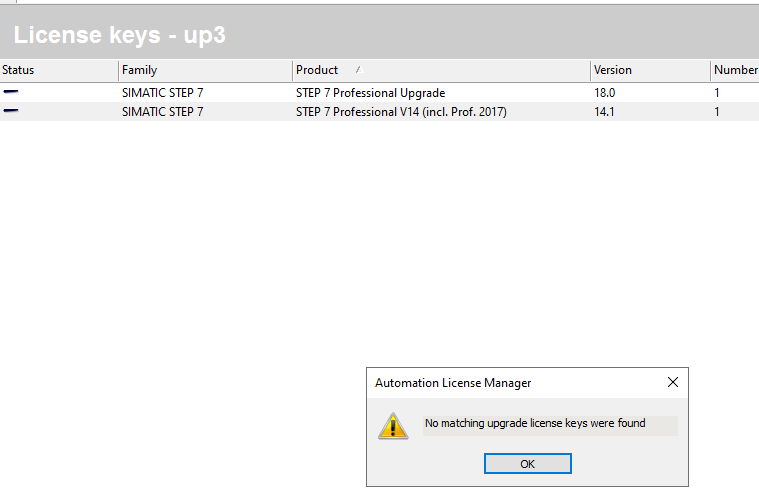Click the yellow warning icon in the dialog
Image resolution: width=759 pixels, height=493 pixels.
pyautogui.click(x=392, y=426)
